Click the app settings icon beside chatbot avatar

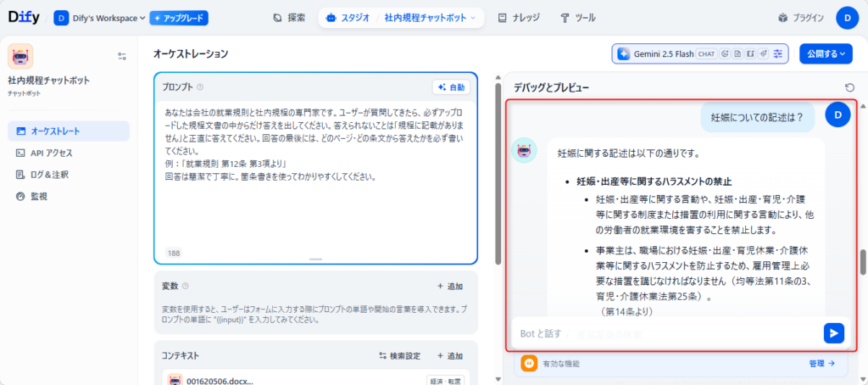(122, 56)
